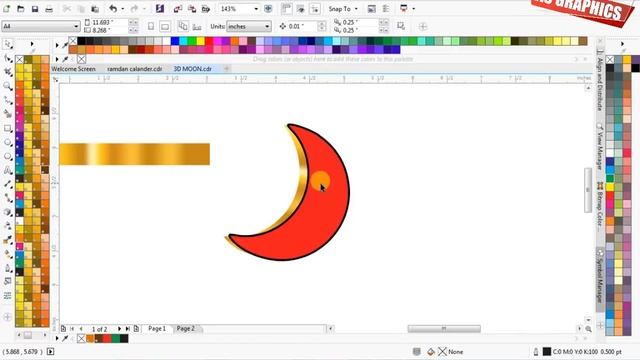Viewport: 640px width, 360px height.
Task: Select the Color Eyedropper tool
Action: 8,240
